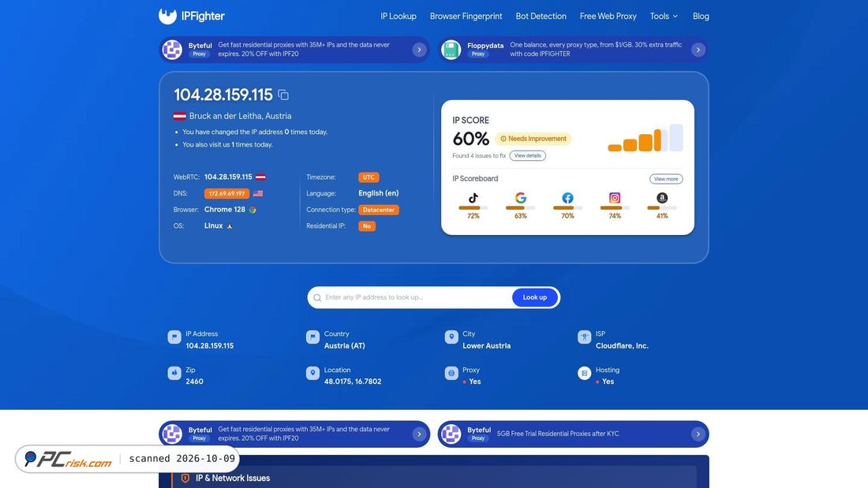
Task: Click the TikTok 72% score bar
Action: 473,208
